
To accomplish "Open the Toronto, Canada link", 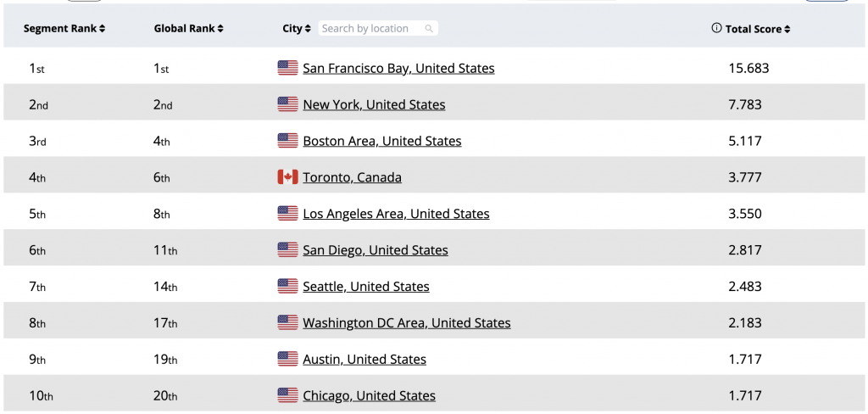I will click(x=352, y=177).
